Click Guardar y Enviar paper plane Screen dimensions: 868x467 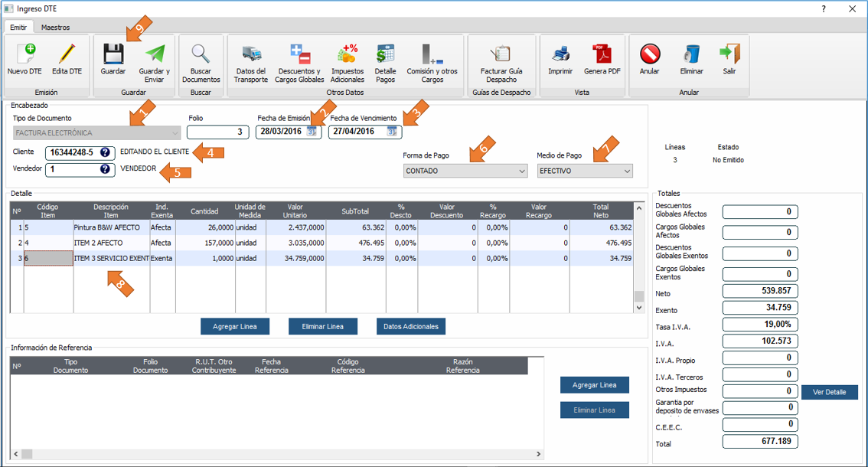pos(155,54)
